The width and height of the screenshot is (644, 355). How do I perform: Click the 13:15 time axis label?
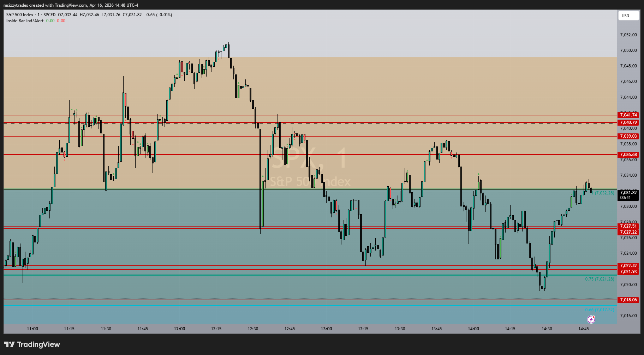point(363,329)
